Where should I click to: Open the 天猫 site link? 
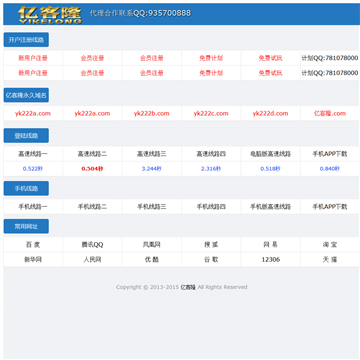click(x=330, y=259)
